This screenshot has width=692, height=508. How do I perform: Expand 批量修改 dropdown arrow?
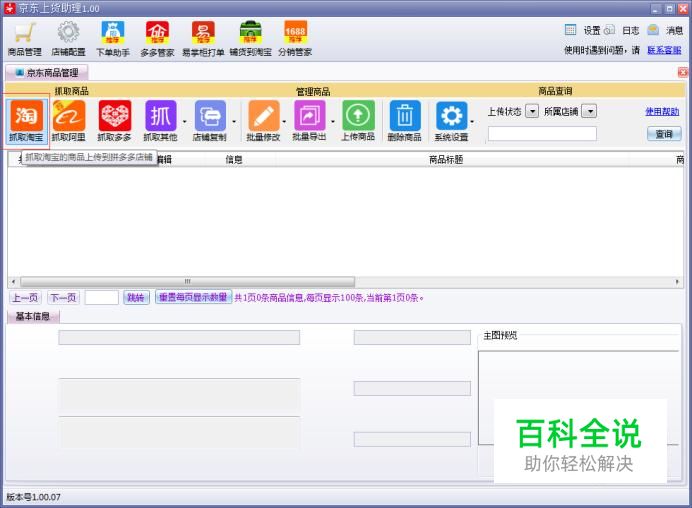(284, 121)
